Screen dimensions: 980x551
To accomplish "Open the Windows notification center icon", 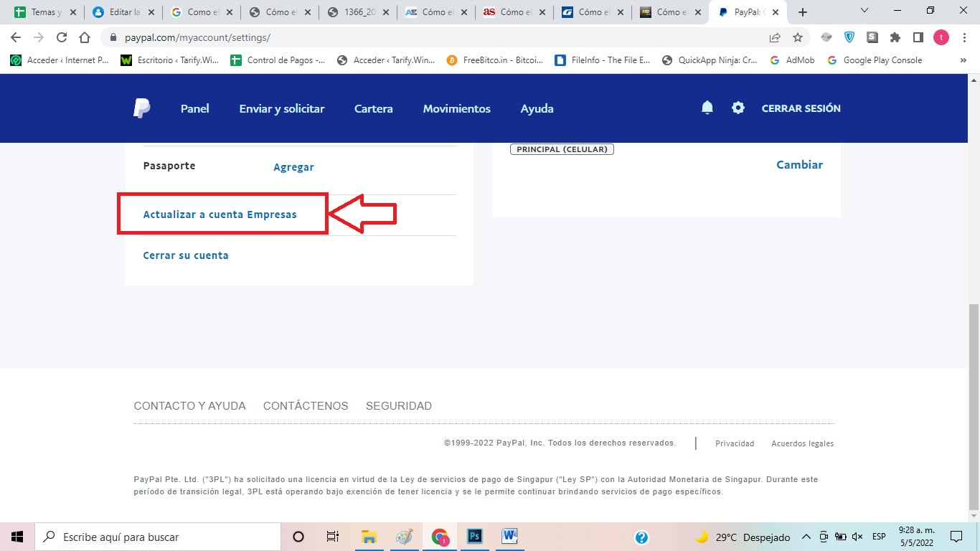I will 956,537.
